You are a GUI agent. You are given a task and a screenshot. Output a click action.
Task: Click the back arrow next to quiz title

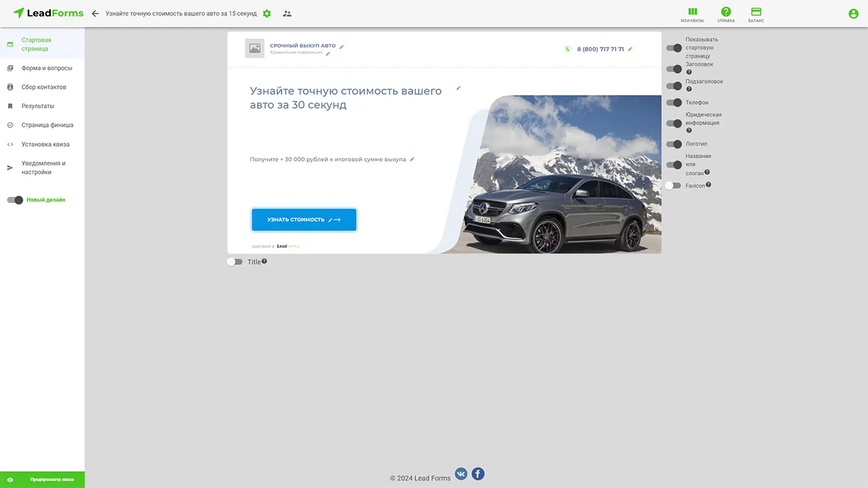(95, 13)
